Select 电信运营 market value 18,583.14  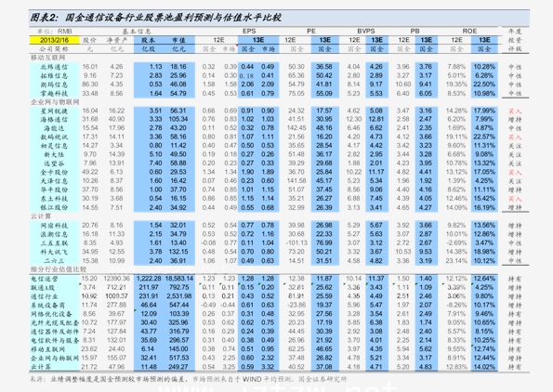coord(180,279)
